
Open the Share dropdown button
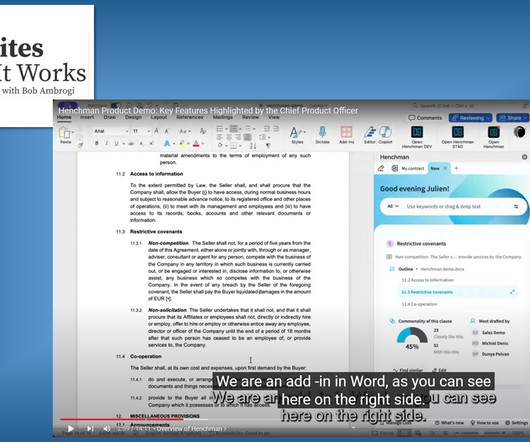[x=513, y=118]
